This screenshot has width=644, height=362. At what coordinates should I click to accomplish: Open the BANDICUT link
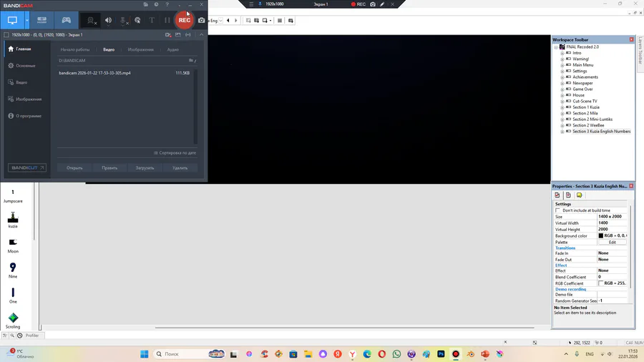[x=27, y=168]
